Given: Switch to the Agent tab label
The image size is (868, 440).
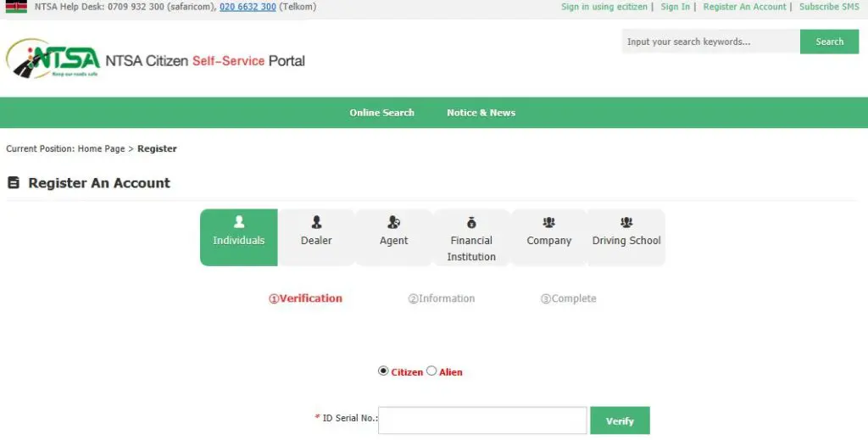Looking at the screenshot, I should click(393, 241).
